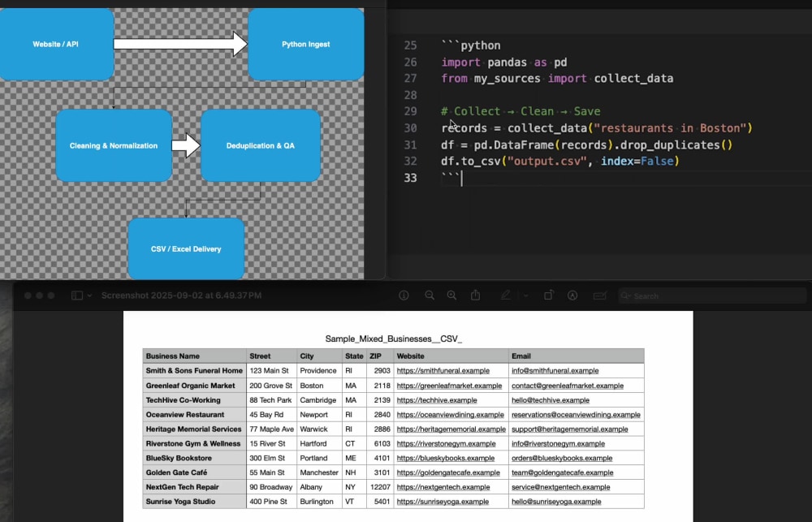Screen dimensions: 812x522
Task: Click line 27 'from my_sources import collect_data'
Action: click(x=557, y=78)
